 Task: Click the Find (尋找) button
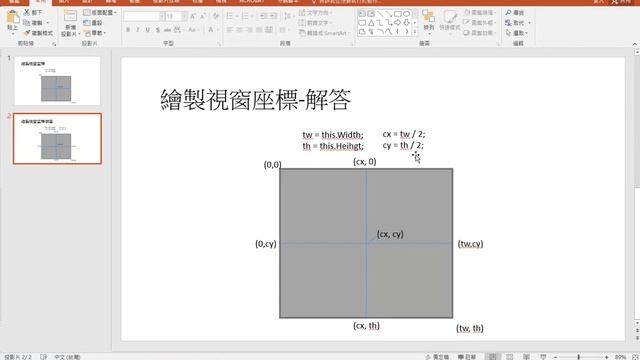pyautogui.click(x=515, y=13)
